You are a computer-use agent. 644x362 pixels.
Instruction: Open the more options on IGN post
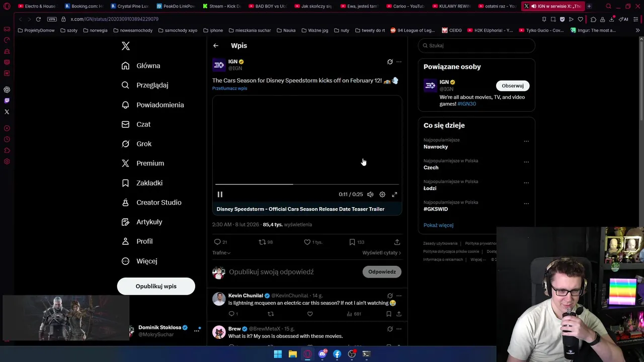coord(399,62)
